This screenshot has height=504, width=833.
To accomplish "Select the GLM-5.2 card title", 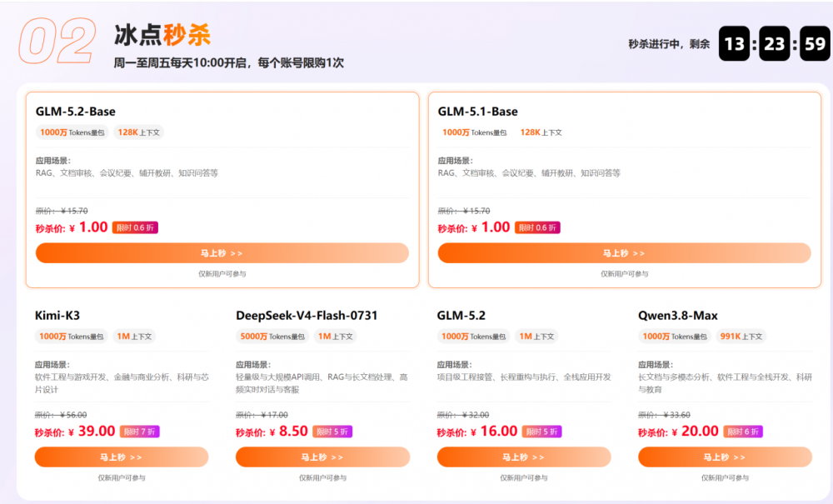I will coord(461,316).
